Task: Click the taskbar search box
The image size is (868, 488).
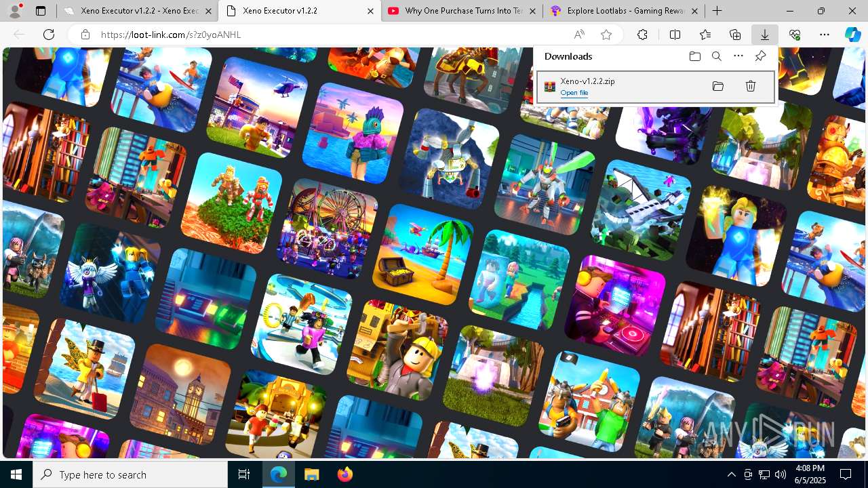Action: [130, 475]
